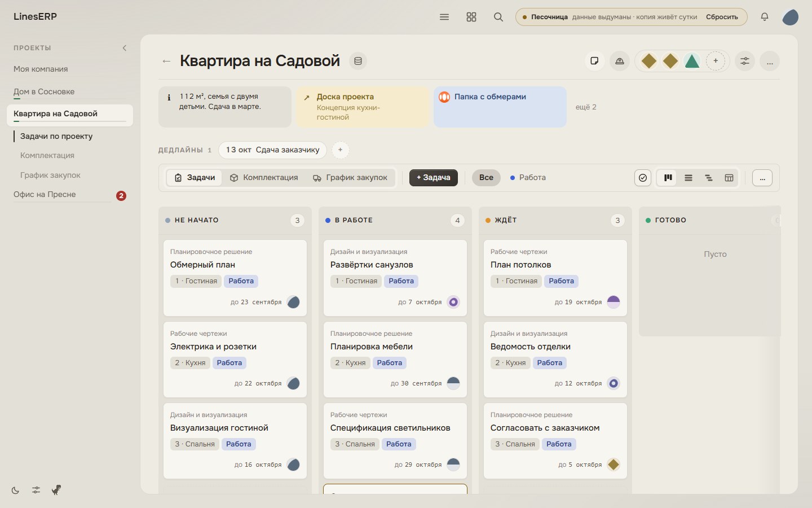Screen dimensions: 812x508
Task: Click the dinosaur icon in the sidebar footer
Action: click(56, 490)
